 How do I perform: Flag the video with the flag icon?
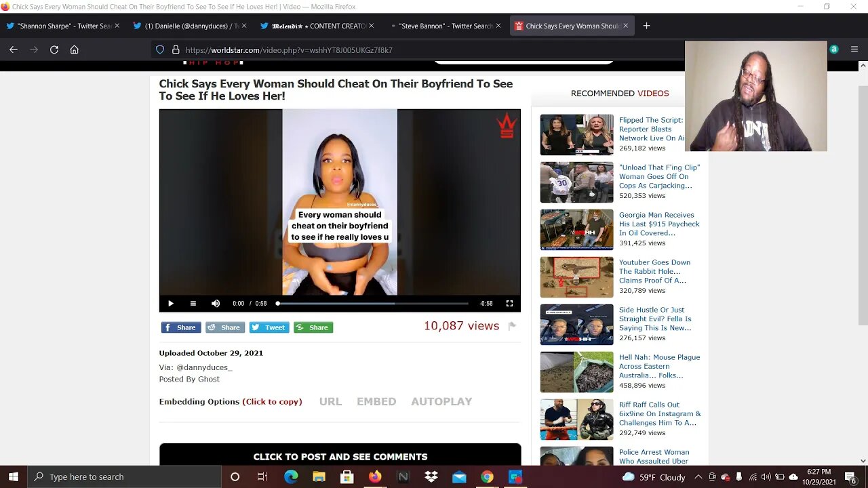pyautogui.click(x=512, y=326)
